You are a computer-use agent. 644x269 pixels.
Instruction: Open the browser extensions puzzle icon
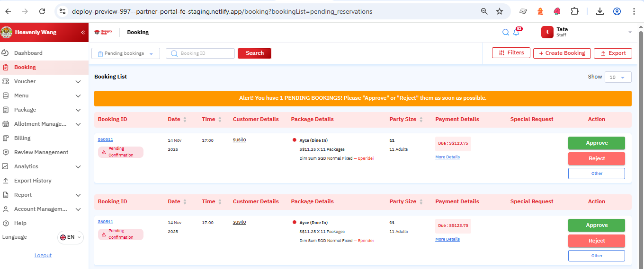[x=574, y=11]
